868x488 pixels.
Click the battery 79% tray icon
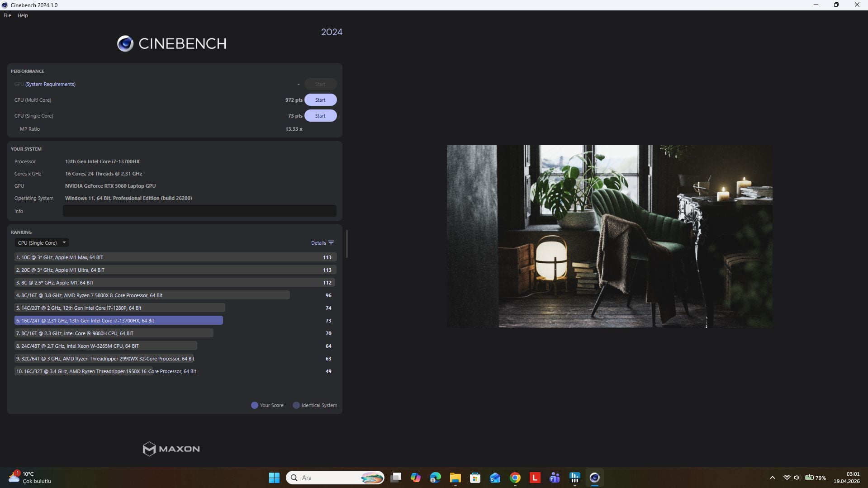[816, 478]
